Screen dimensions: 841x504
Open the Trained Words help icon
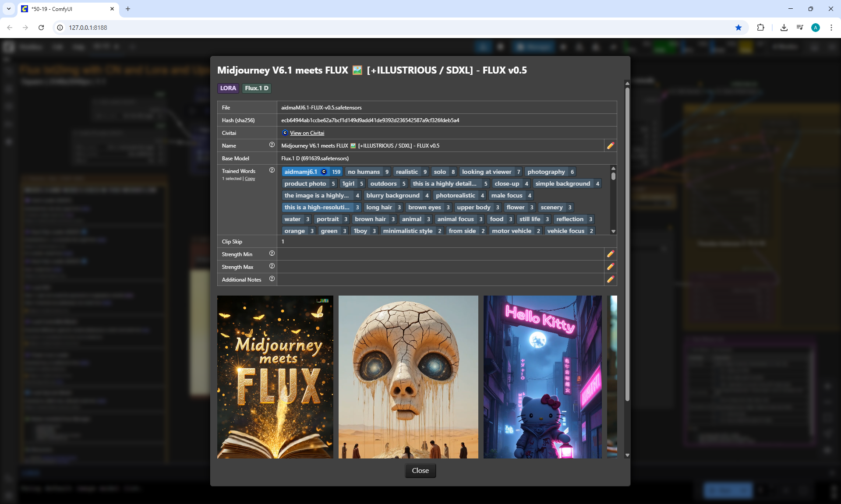[272, 170]
